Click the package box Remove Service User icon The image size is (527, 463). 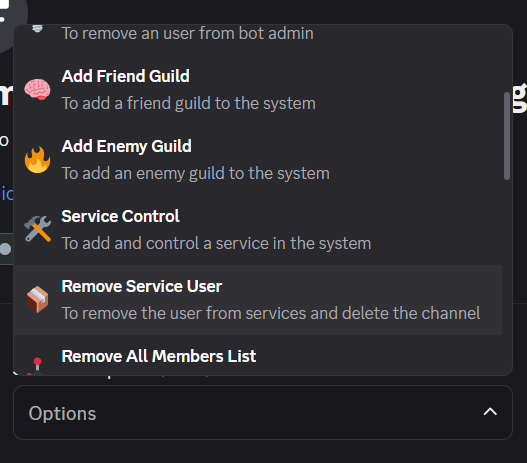pyautogui.click(x=37, y=299)
